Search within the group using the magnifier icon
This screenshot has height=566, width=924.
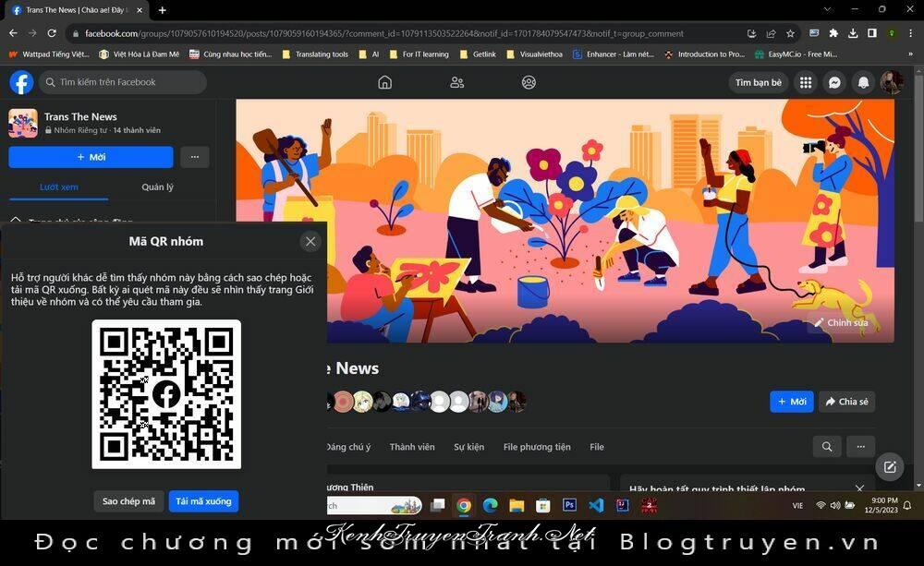827,447
